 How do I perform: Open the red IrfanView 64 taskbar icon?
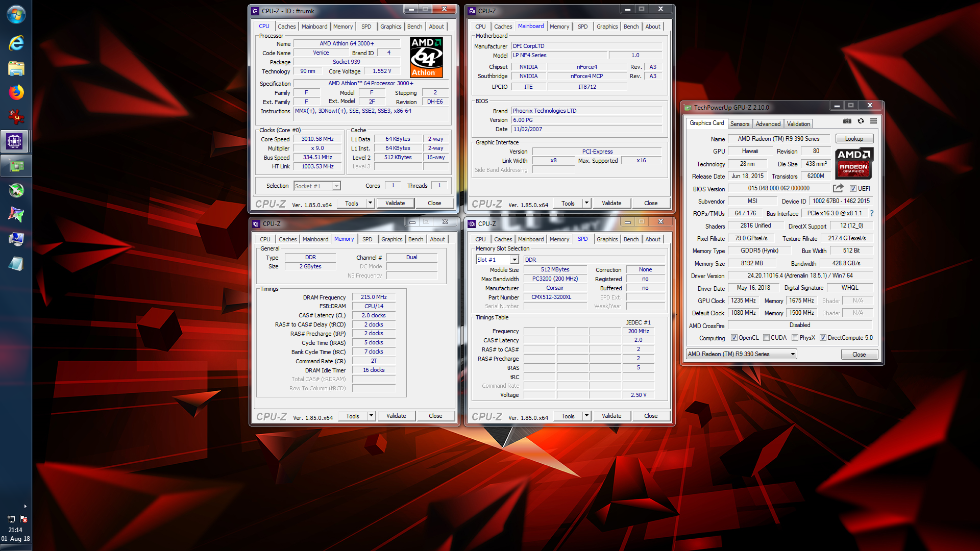coord(16,117)
